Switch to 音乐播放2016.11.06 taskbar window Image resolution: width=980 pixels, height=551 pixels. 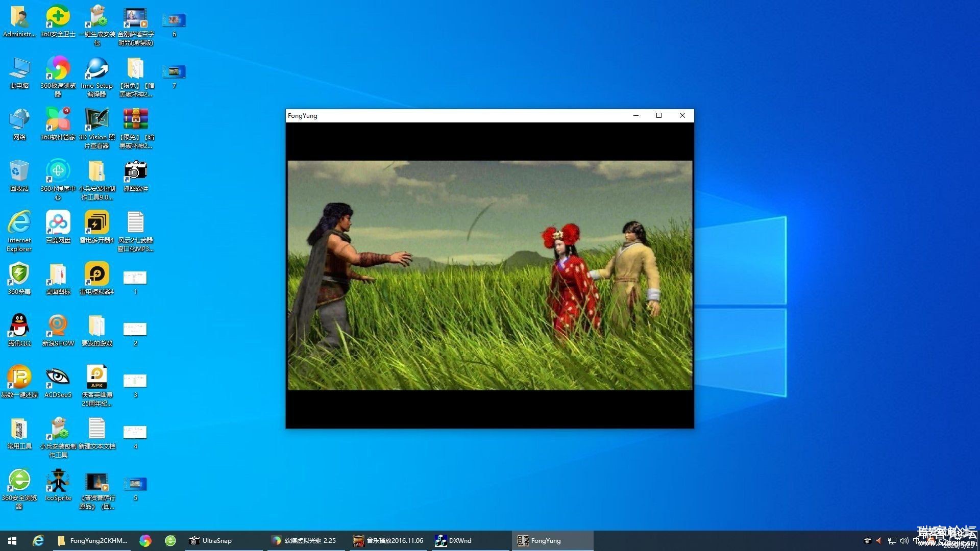click(388, 540)
